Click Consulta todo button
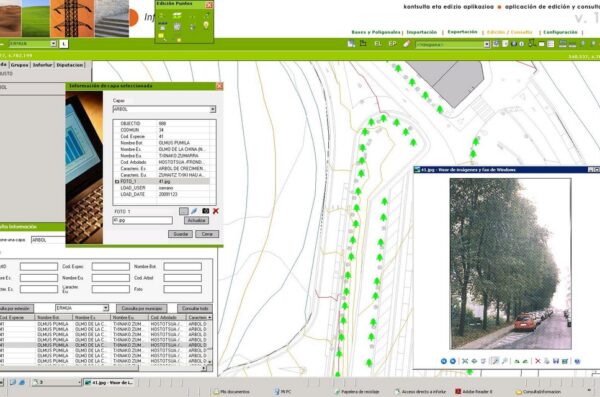Image resolution: width=600 pixels, height=397 pixels. coord(195,308)
